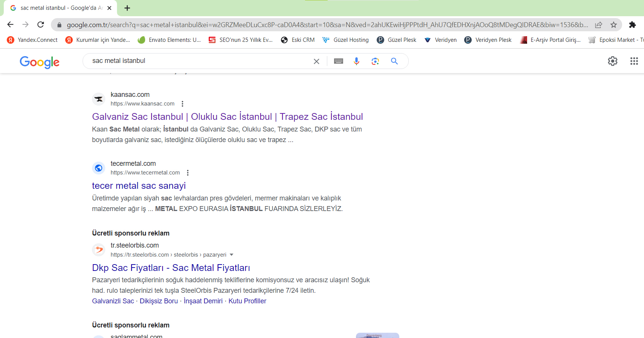The image size is (644, 338).
Task: Clear the search box with the X
Action: tap(316, 61)
